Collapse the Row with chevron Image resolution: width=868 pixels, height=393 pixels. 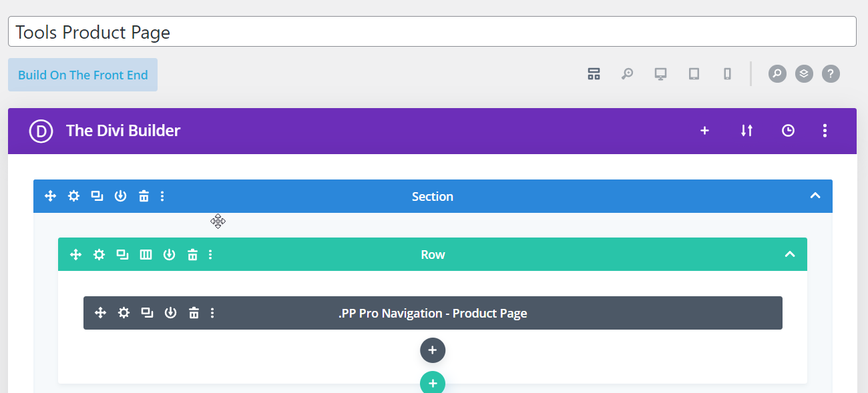point(790,254)
